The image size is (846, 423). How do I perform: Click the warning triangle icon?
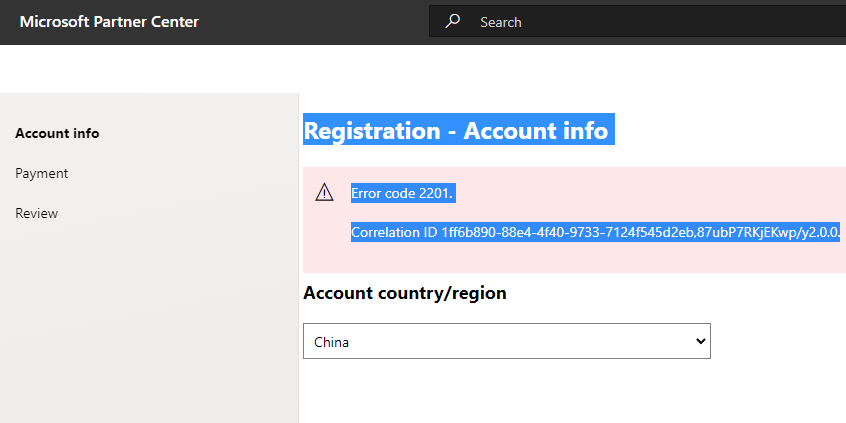pos(324,192)
